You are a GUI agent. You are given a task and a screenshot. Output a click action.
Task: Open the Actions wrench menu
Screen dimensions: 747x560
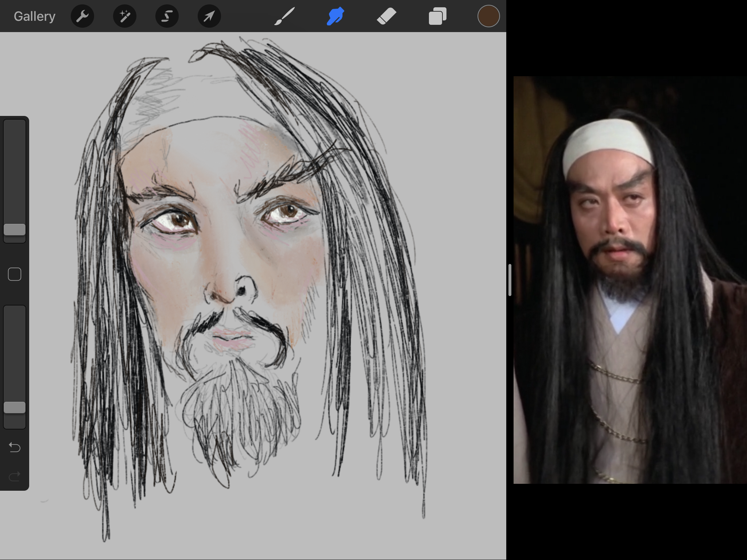pos(82,16)
